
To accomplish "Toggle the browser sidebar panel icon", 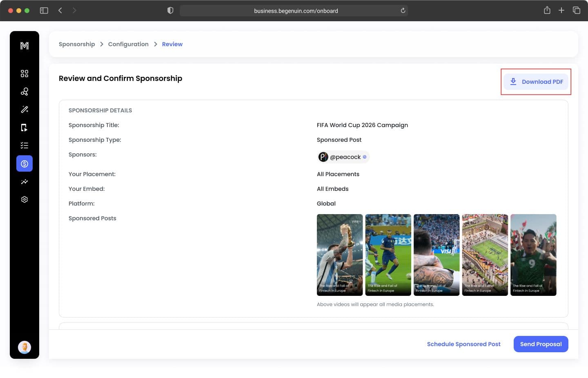I will tap(44, 11).
